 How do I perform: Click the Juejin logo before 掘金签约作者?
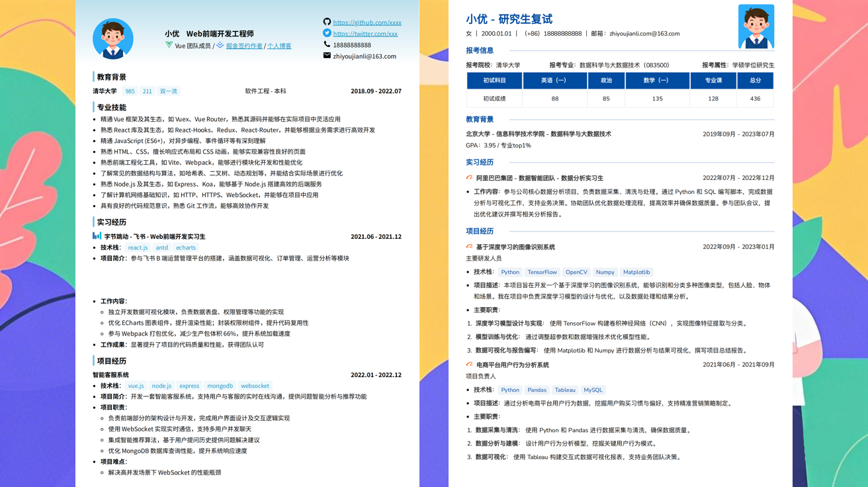click(220, 46)
